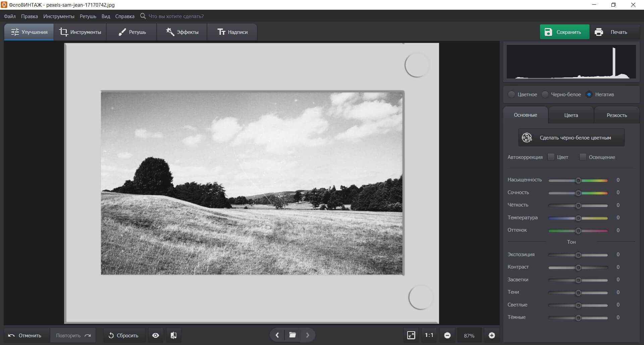Adjust the Оттенок slider handle
This screenshot has width=644, height=345.
(x=578, y=231)
